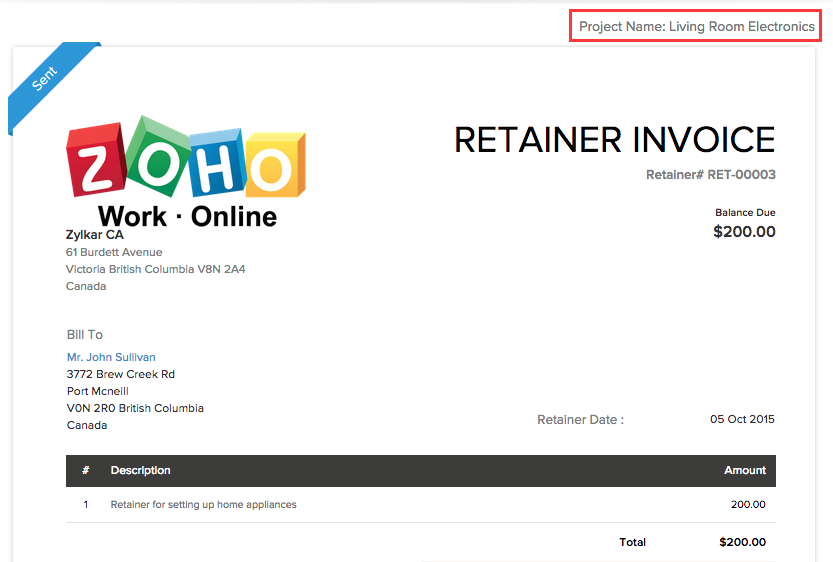Click the Total label
The height and width of the screenshot is (562, 833).
pos(632,542)
